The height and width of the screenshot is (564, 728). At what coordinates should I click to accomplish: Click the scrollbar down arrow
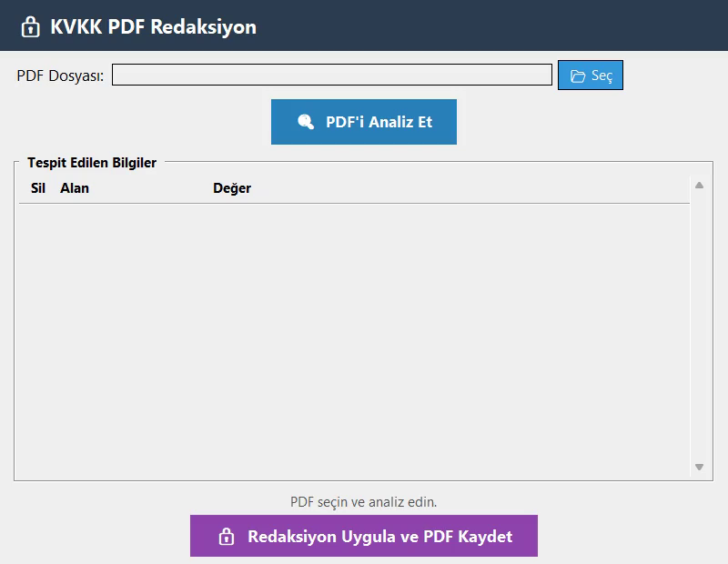(699, 467)
